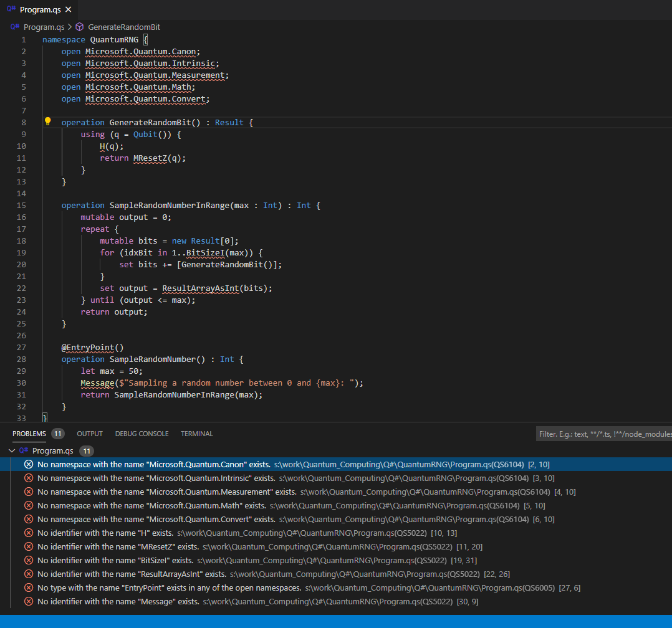672x628 pixels.
Task: Switch to the Terminal tab
Action: click(196, 433)
